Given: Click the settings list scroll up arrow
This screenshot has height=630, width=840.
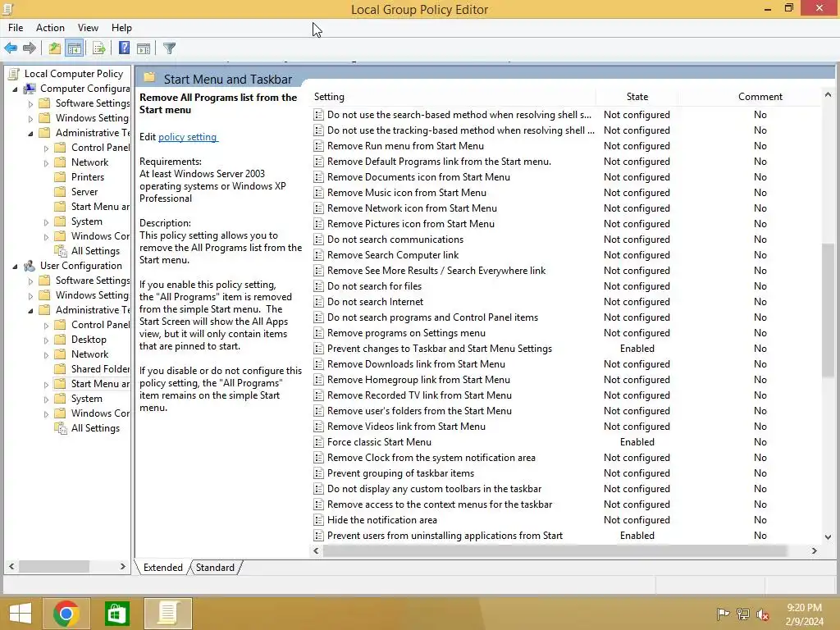Looking at the screenshot, I should [828, 95].
